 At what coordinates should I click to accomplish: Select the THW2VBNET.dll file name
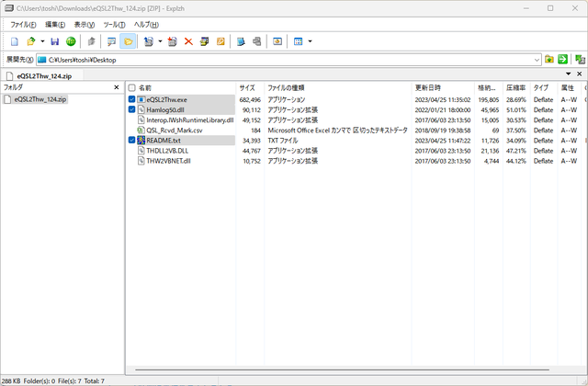coord(168,161)
